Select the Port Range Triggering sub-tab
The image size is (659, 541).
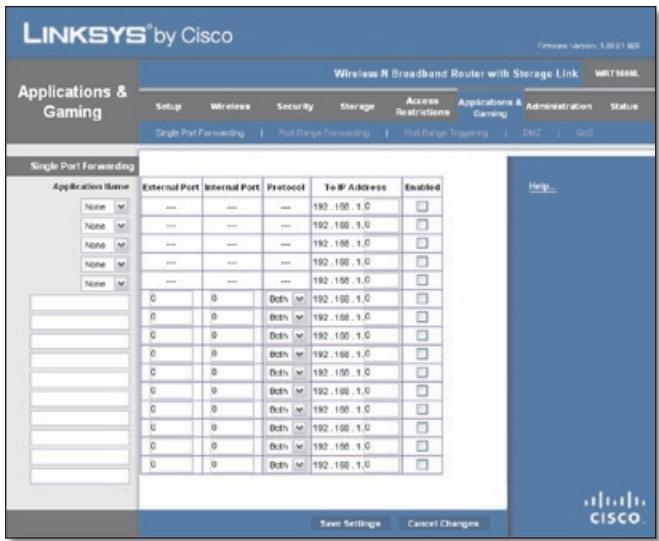(x=446, y=133)
